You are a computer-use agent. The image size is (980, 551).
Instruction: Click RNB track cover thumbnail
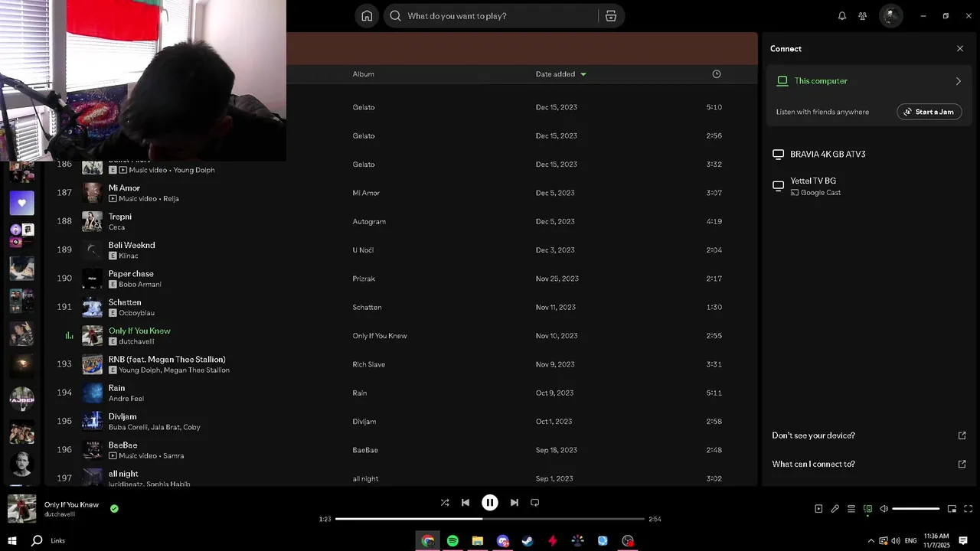[x=93, y=364]
